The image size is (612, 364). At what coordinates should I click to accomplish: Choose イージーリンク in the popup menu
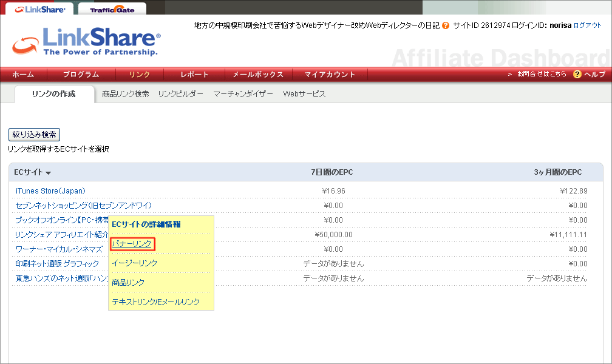(x=135, y=263)
